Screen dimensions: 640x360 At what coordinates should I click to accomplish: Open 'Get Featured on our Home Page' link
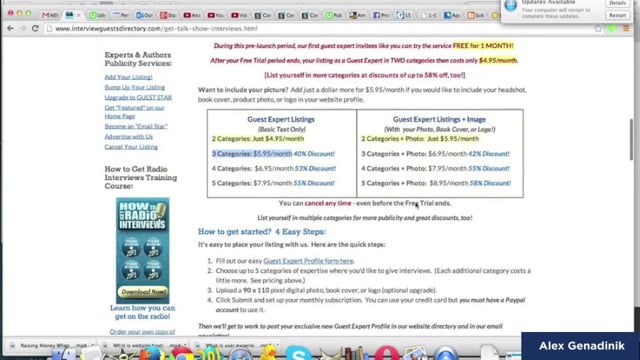tap(134, 111)
